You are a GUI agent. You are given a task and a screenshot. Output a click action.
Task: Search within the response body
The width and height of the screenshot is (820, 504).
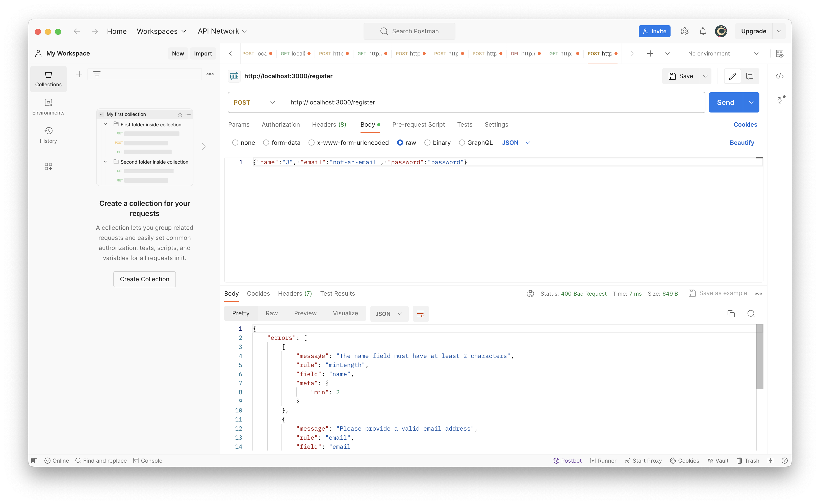pyautogui.click(x=751, y=314)
